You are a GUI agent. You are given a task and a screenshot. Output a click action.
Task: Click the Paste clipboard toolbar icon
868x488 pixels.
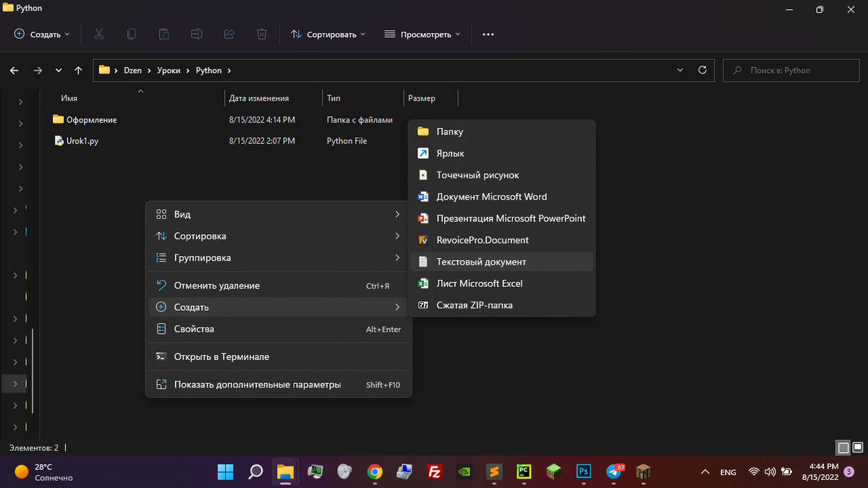click(164, 34)
